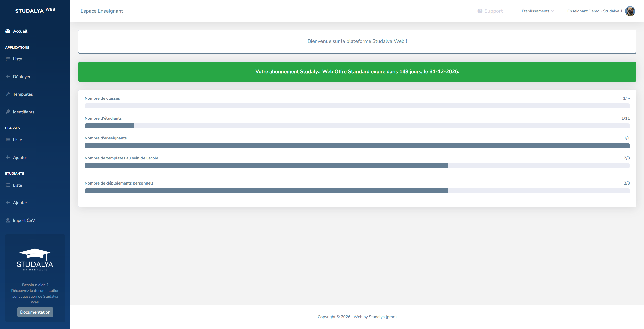Click the plus icon beside Déployer
Image resolution: width=644 pixels, height=329 pixels.
(x=8, y=77)
